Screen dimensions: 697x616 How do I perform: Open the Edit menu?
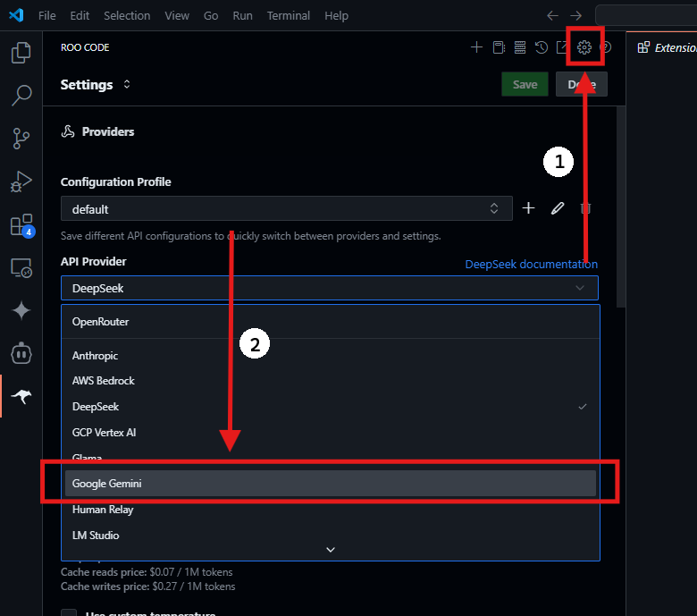pos(80,15)
